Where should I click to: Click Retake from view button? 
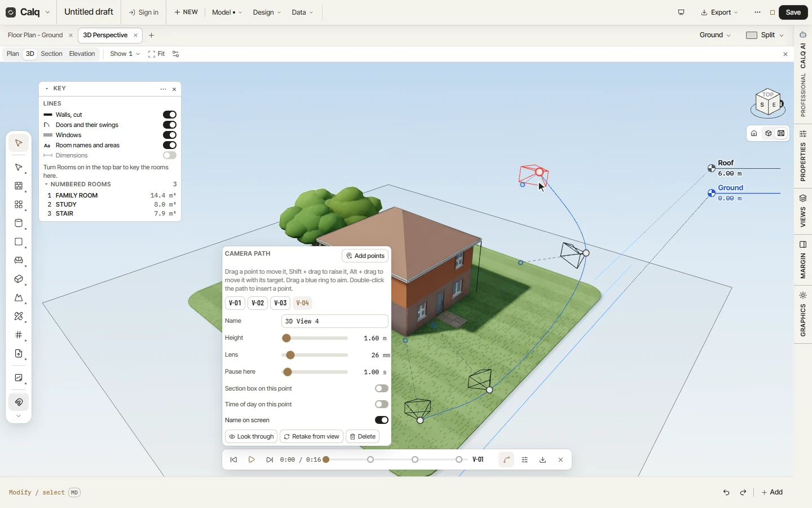311,437
